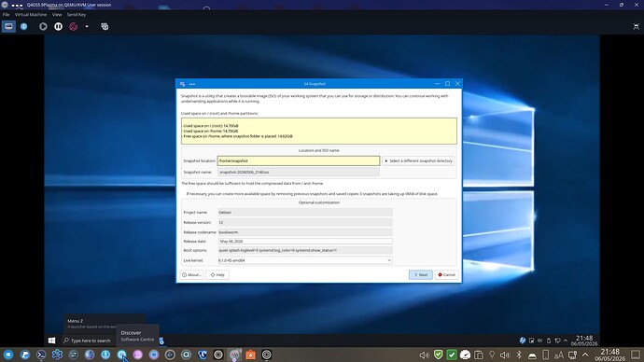Open virtual hardware details info icon
The image size is (644, 362).
[x=24, y=26]
